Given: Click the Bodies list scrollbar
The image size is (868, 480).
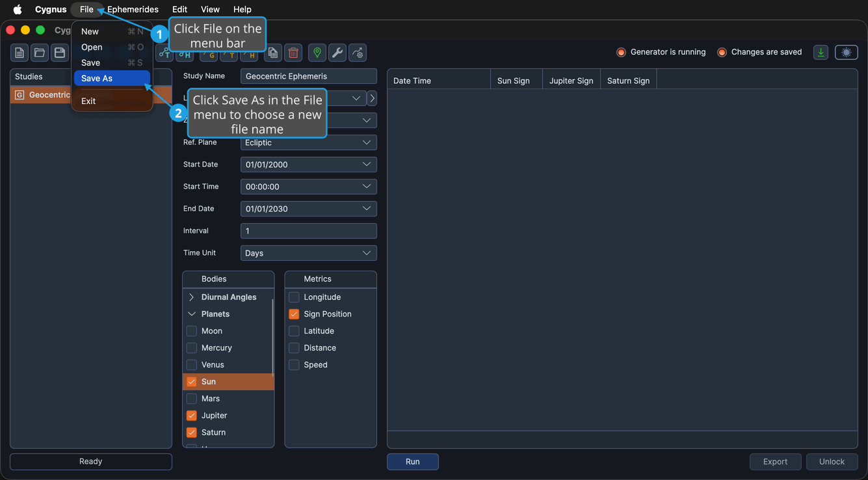Looking at the screenshot, I should pyautogui.click(x=272, y=337).
